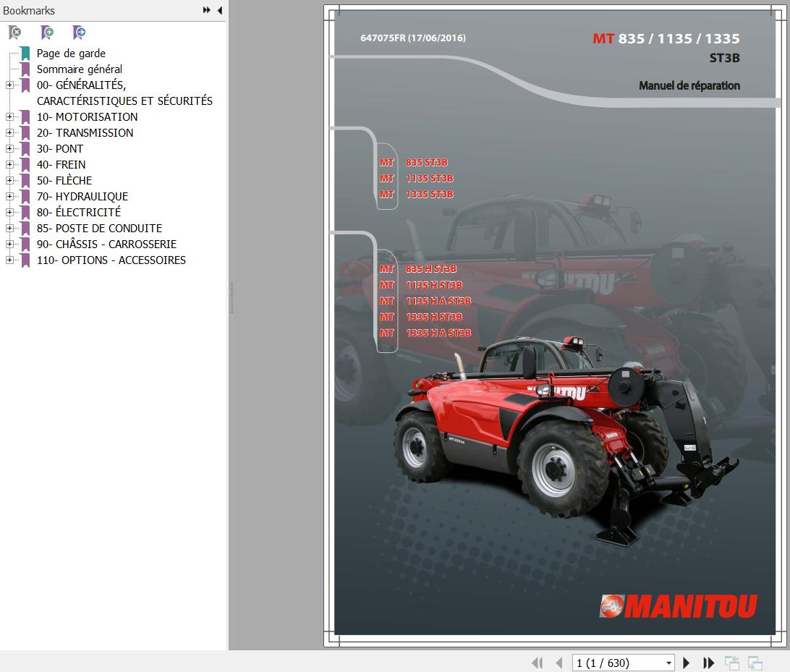790x672 pixels.
Task: Select the 20- TRANSMISSION bookmark label
Action: [x=85, y=133]
